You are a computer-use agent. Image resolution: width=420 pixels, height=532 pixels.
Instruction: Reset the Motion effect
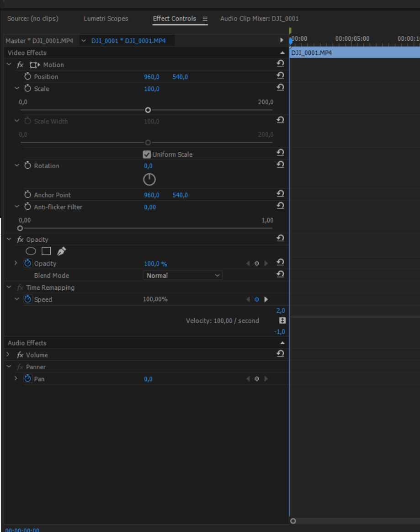(280, 63)
